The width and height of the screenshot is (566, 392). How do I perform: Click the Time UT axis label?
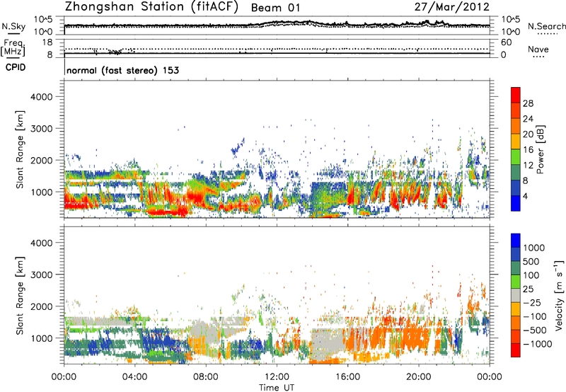(x=277, y=388)
